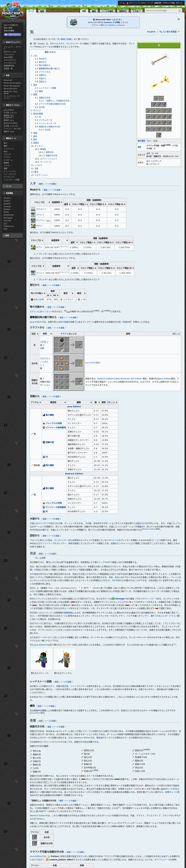The image size is (186, 868).
Task: Toggle dark mode with the moon icon
Action: pyautogui.click(x=124, y=3)
